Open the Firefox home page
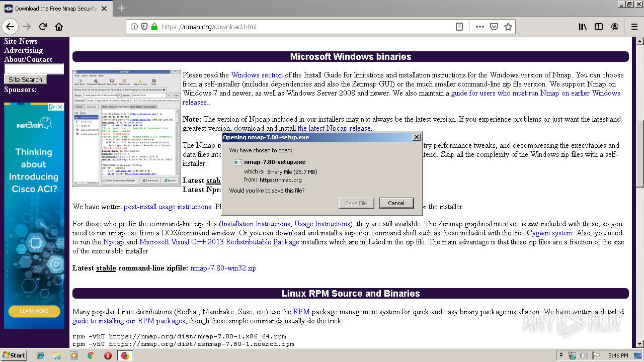The width and height of the screenshot is (644, 362). [59, 27]
